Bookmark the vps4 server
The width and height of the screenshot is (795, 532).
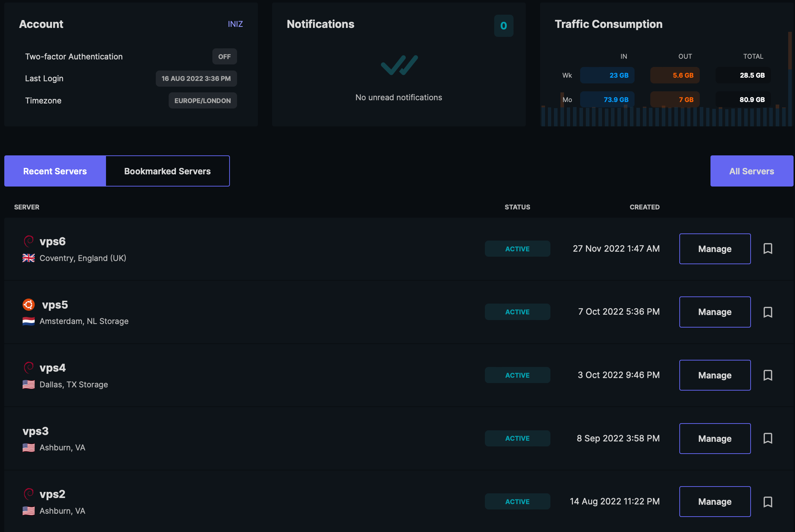pyautogui.click(x=768, y=375)
